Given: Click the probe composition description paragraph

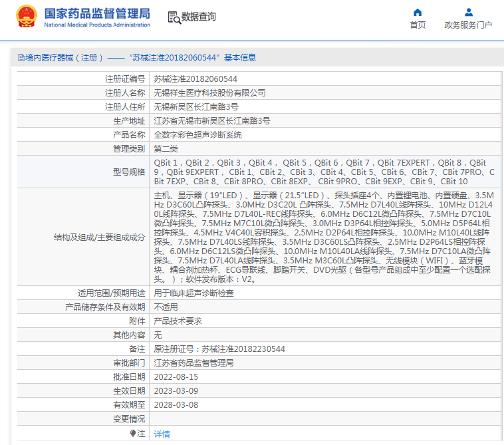Looking at the screenshot, I should coord(323,237).
